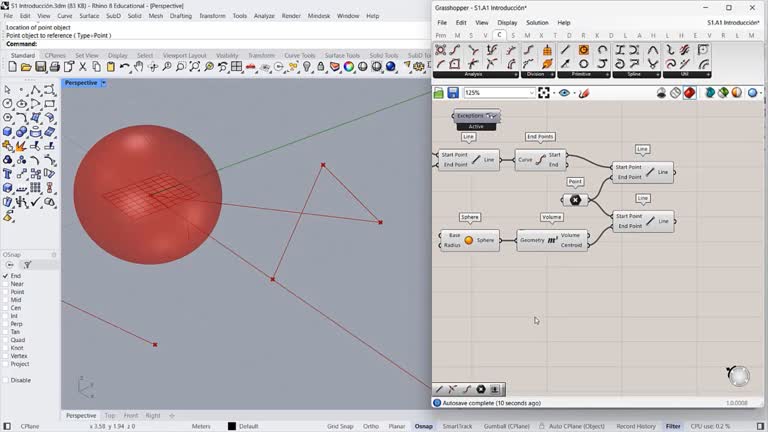Screen dimensions: 768x432
Task: Switch to the Top viewport tab
Action: pos(110,415)
